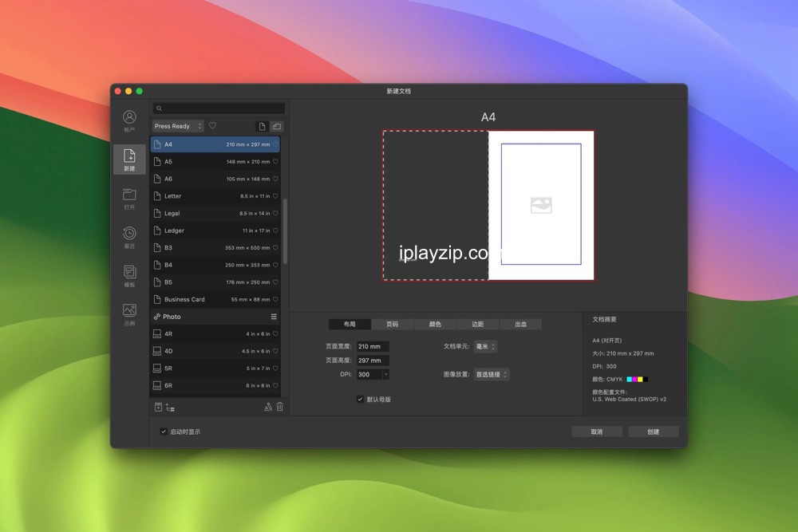Click the trash delete preset icon
Viewport: 798px width, 532px height.
[x=279, y=407]
